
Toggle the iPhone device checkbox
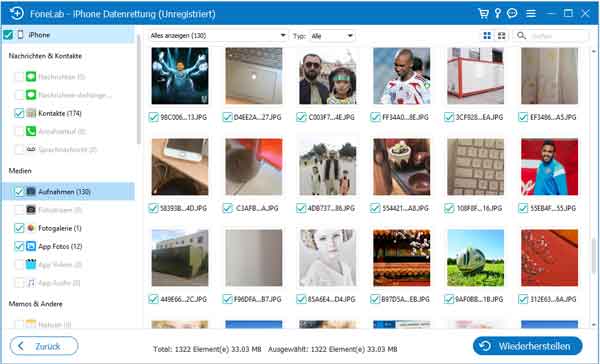[8, 35]
